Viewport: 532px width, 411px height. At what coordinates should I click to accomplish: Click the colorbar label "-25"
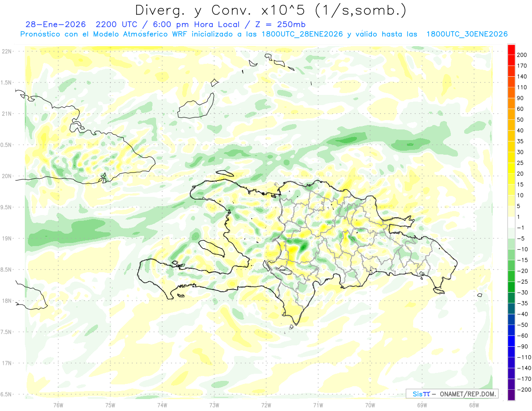tap(523, 282)
